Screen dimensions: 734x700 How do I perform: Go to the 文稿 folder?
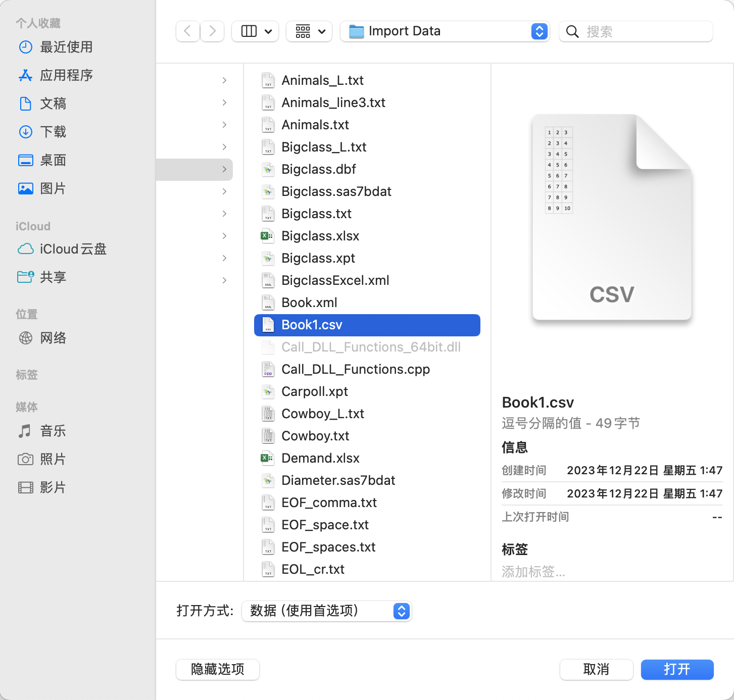(42, 104)
